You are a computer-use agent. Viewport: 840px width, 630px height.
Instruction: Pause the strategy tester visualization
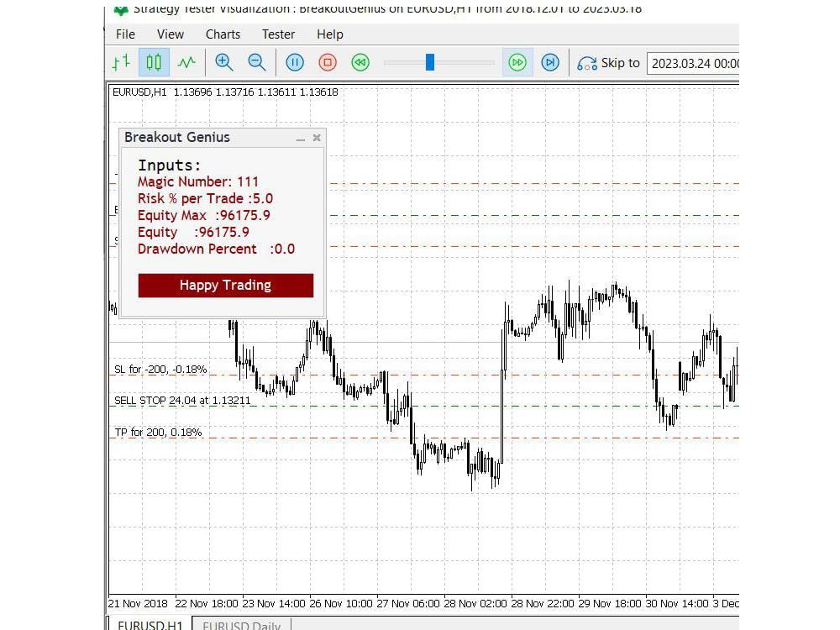[295, 62]
